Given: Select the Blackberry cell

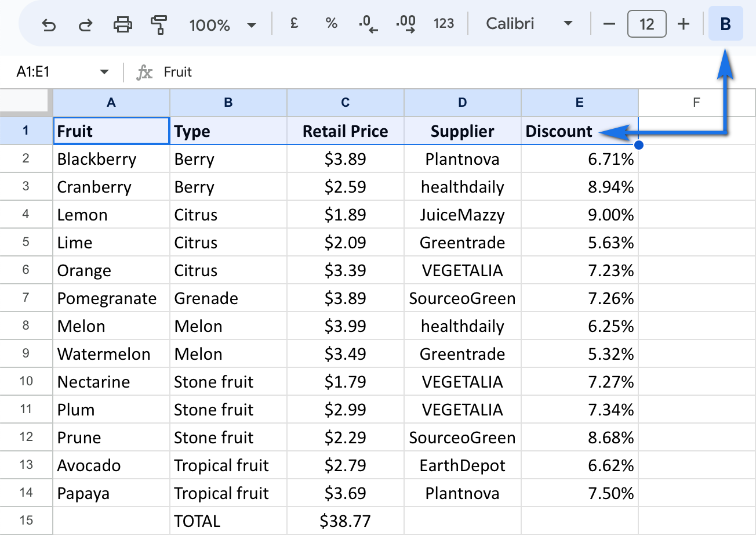Looking at the screenshot, I should click(x=111, y=159).
